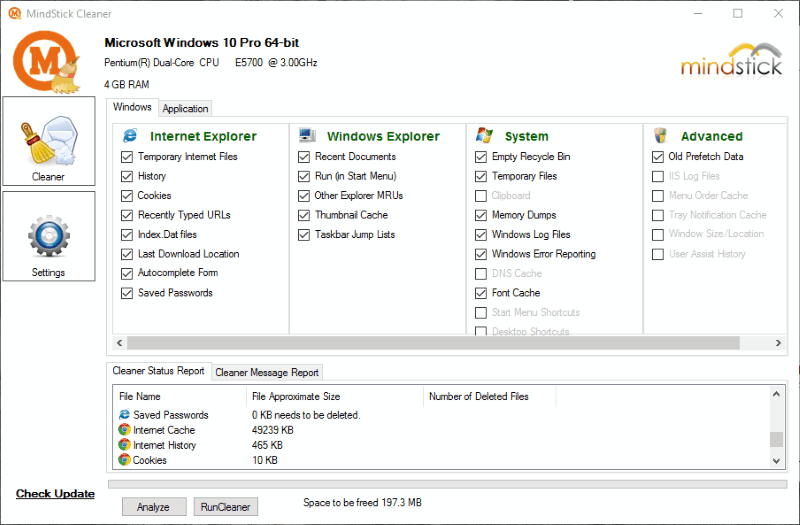Toggle Autocomplete Form checkbox
Viewport: 800px width, 525px height.
[x=127, y=274]
